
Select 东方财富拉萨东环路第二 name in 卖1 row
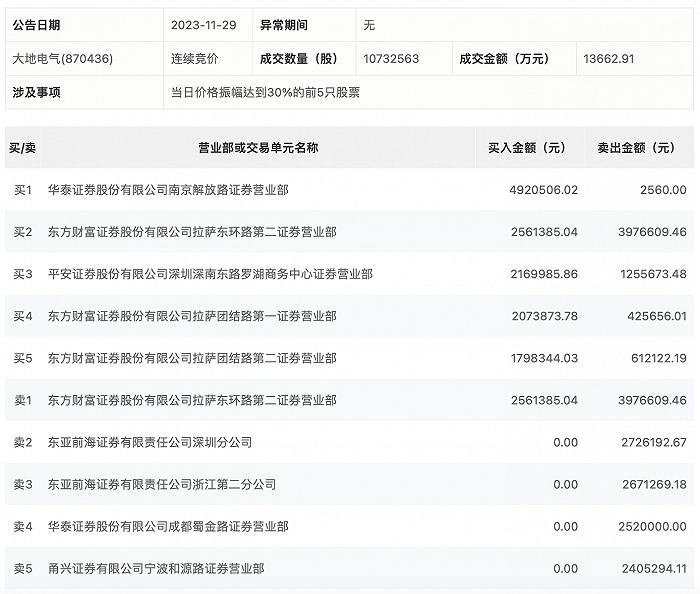(x=192, y=400)
